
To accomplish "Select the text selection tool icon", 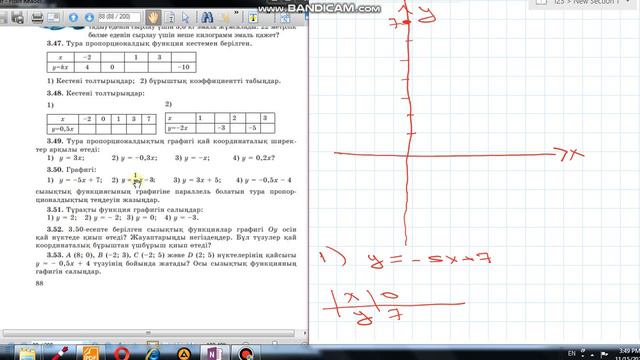I will click(x=171, y=18).
